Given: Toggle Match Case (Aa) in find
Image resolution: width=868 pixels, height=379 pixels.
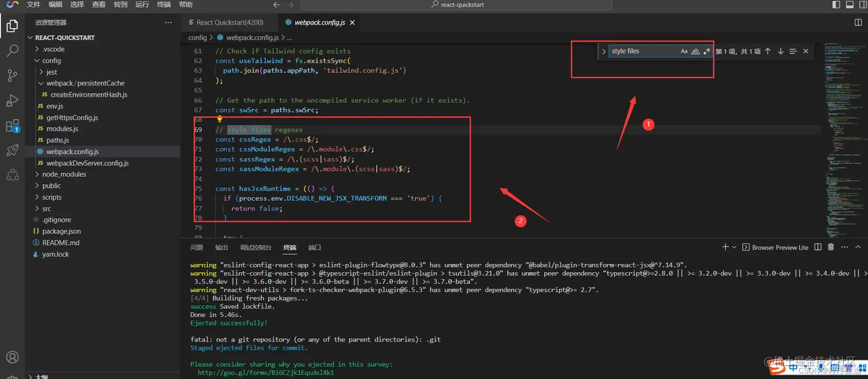Looking at the screenshot, I should click(684, 51).
